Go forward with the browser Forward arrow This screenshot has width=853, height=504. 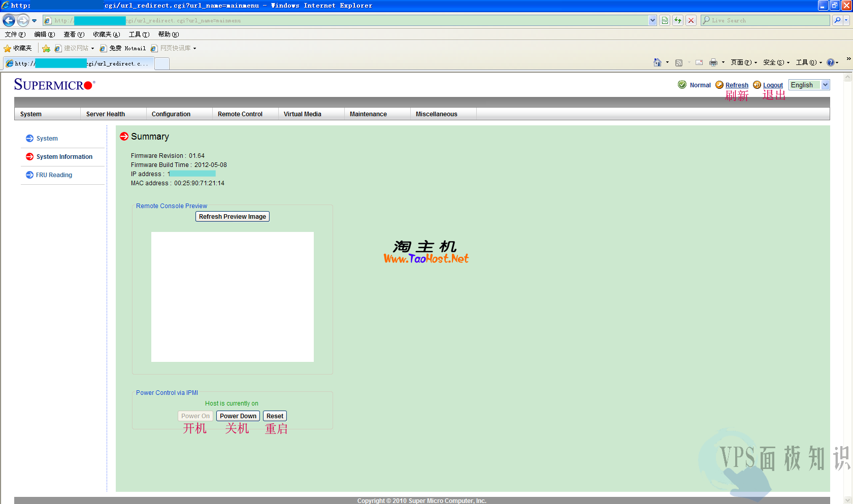23,20
